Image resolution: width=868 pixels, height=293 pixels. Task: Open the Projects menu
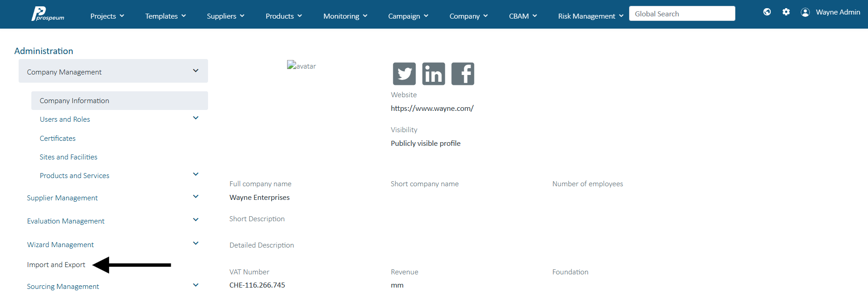click(x=107, y=16)
